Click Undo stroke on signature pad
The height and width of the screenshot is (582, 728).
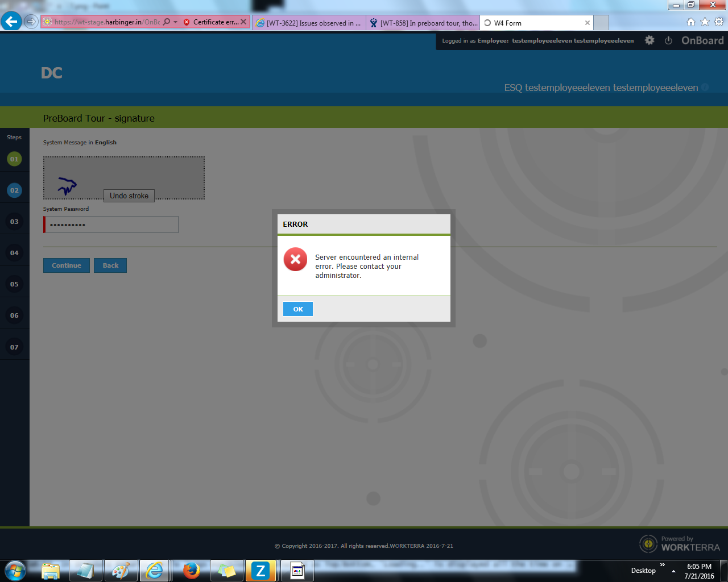point(129,196)
